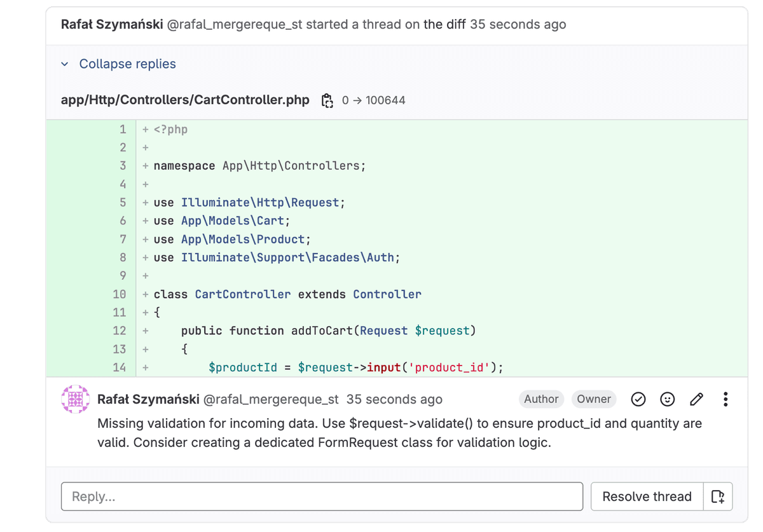763x532 pixels.
Task: Select line number 14 in the diff
Action: [x=119, y=367]
